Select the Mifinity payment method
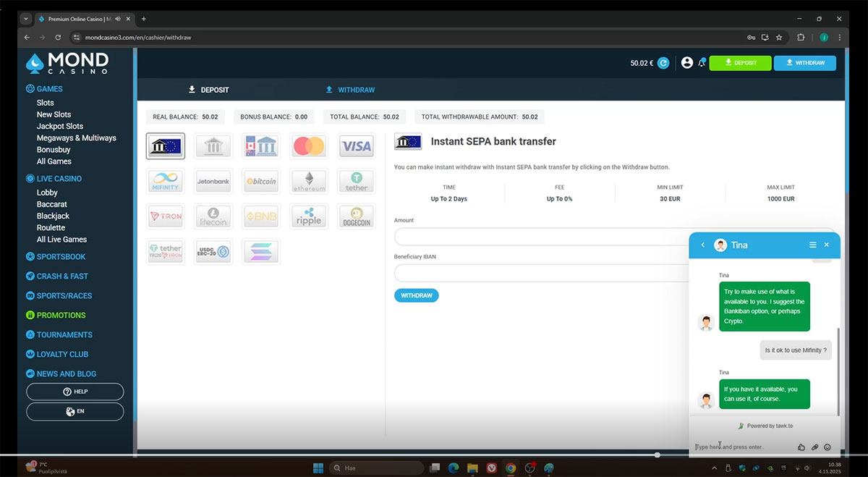The height and width of the screenshot is (477, 868). pyautogui.click(x=165, y=181)
